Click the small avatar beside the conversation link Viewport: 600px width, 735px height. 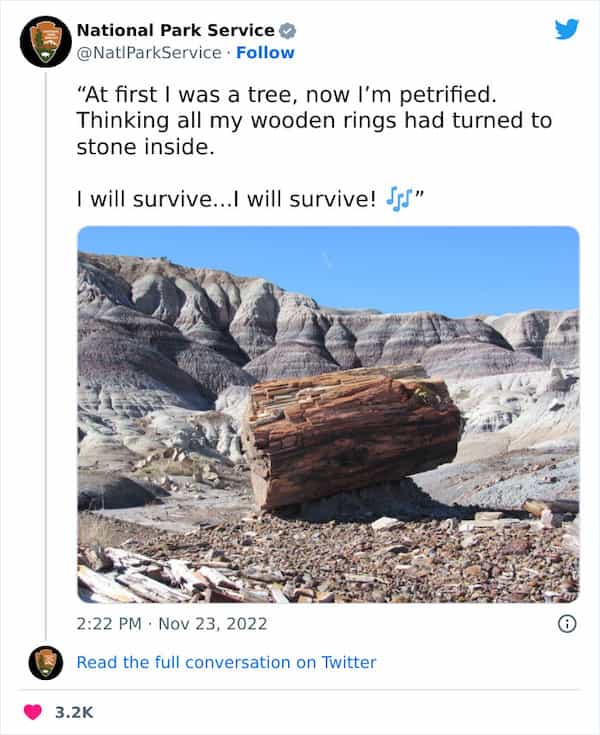click(x=45, y=662)
